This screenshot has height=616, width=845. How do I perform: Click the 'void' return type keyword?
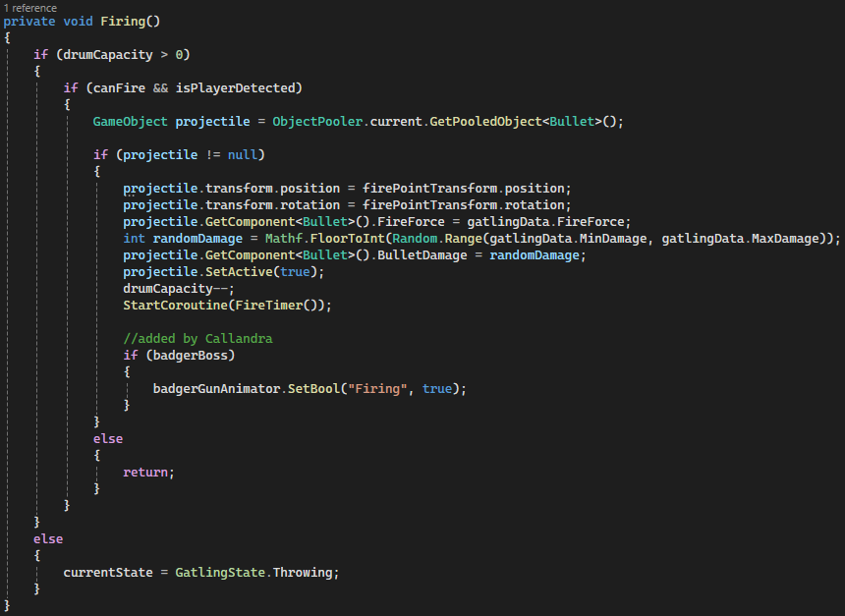(79, 22)
